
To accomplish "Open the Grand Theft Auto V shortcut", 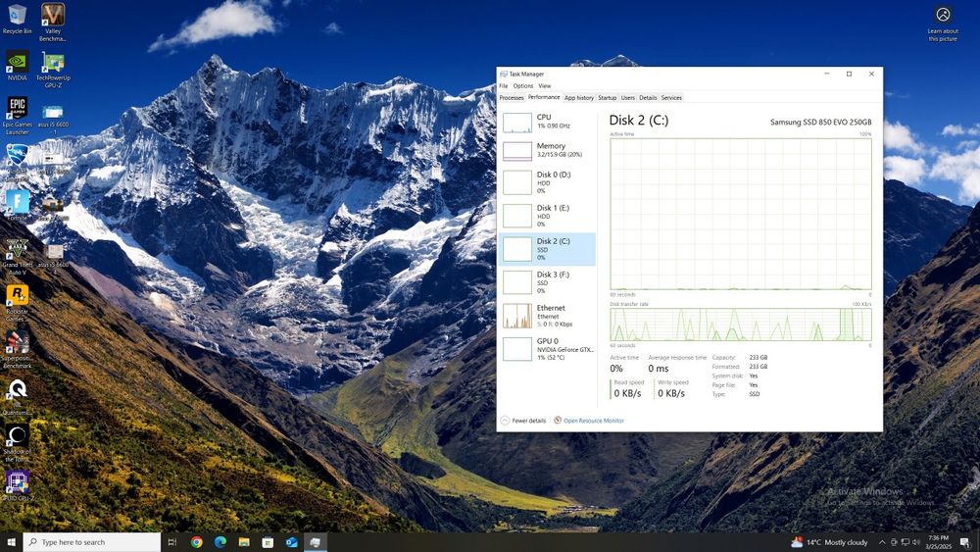I will [x=17, y=256].
